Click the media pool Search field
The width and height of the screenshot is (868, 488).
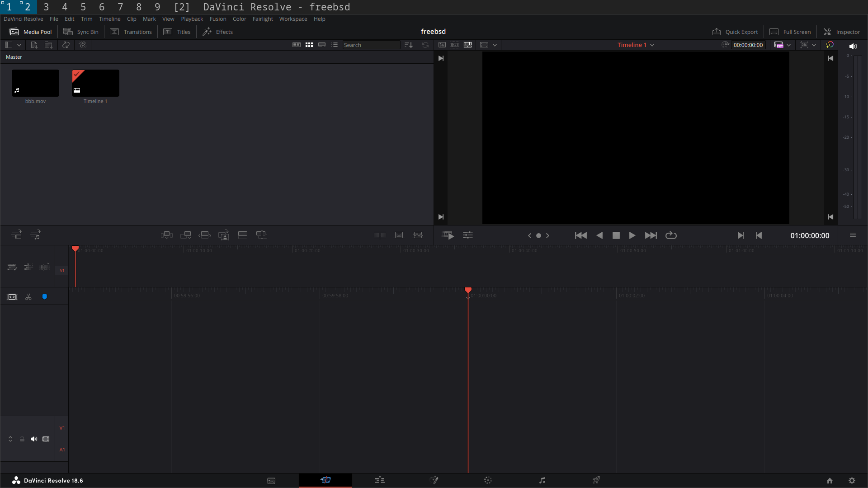click(x=371, y=45)
